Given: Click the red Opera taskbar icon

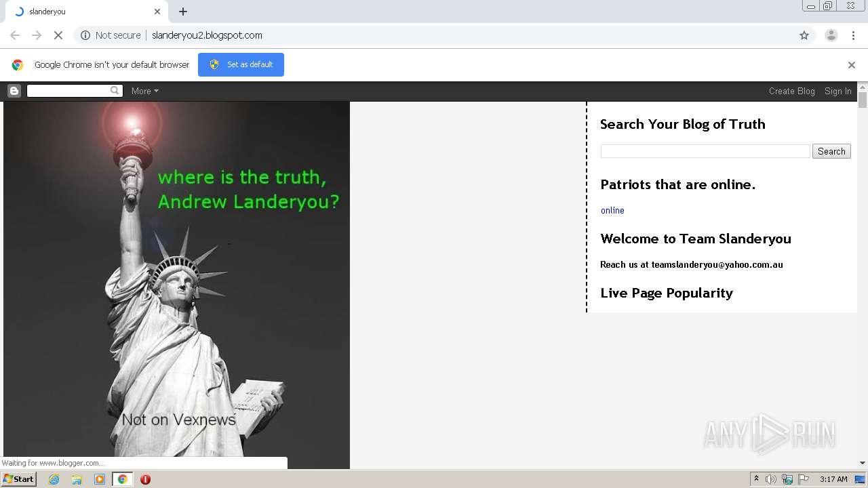Looking at the screenshot, I should coord(145,479).
